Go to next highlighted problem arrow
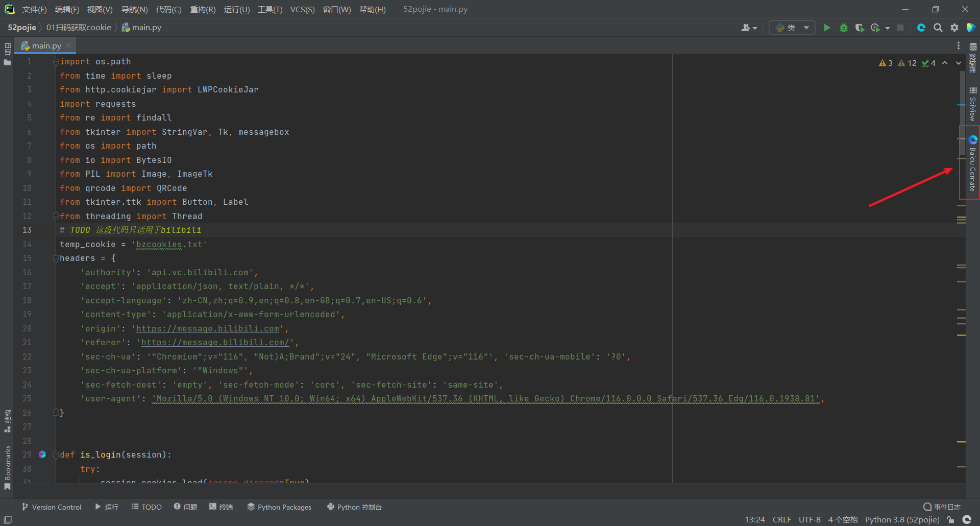Viewport: 980px width, 526px height. coord(959,63)
